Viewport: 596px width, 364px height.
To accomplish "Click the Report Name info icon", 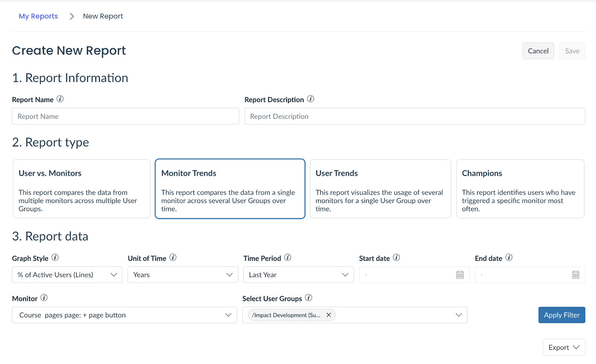I will [60, 99].
